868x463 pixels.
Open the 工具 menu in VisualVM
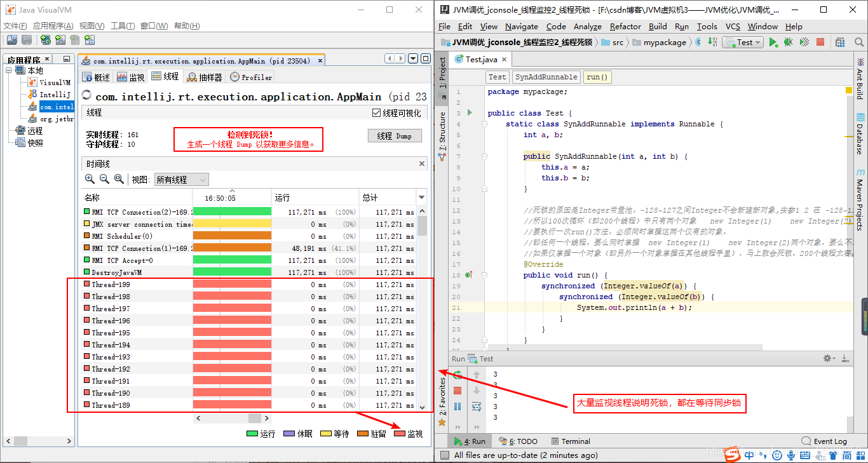tap(123, 26)
